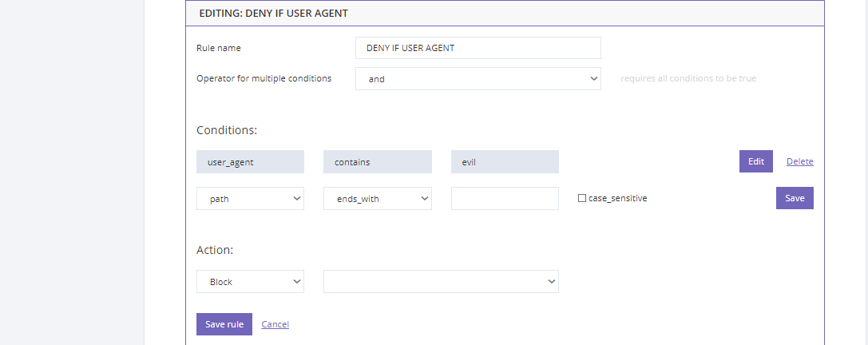
Task: Click the 'requires all conditions to be true' hint
Action: [x=688, y=78]
